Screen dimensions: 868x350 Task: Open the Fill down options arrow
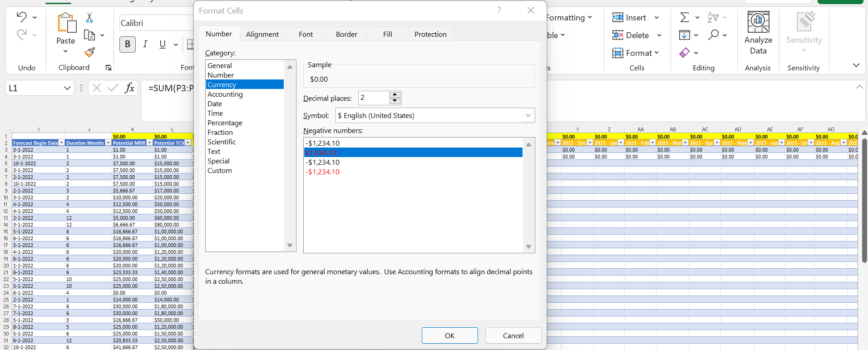(696, 35)
